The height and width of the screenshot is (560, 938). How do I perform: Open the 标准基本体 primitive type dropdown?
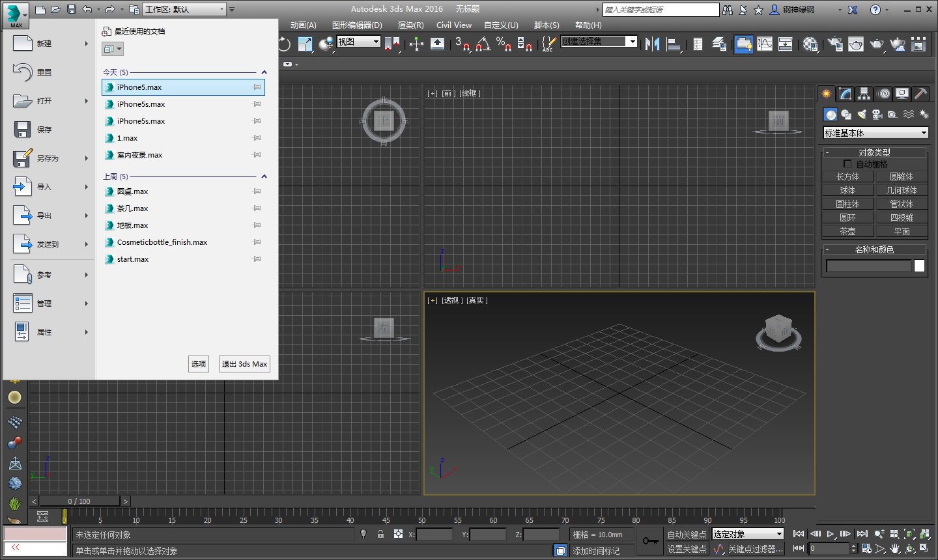point(875,133)
